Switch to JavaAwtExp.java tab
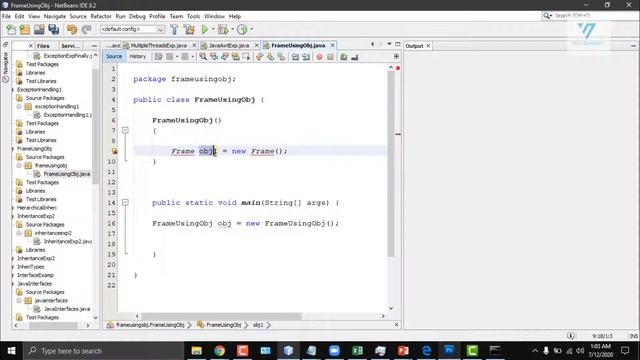This screenshot has height=360, width=640. [228, 45]
